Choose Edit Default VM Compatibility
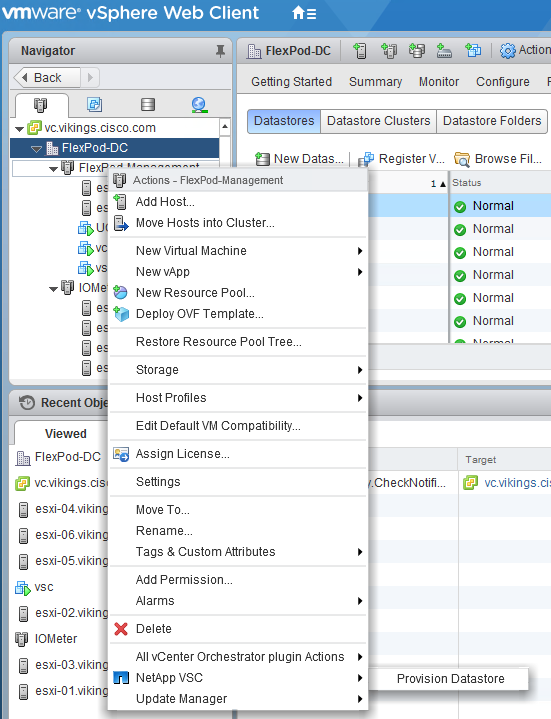The image size is (551, 719). click(x=238, y=426)
